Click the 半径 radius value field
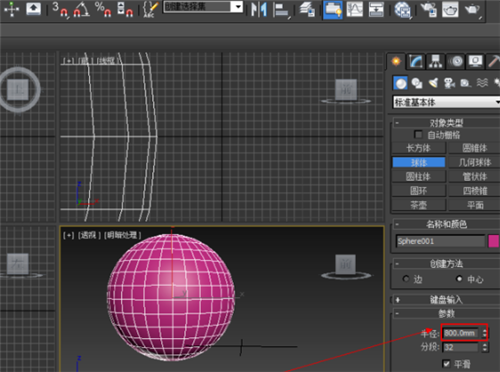This screenshot has height=372, width=500. pyautogui.click(x=460, y=333)
